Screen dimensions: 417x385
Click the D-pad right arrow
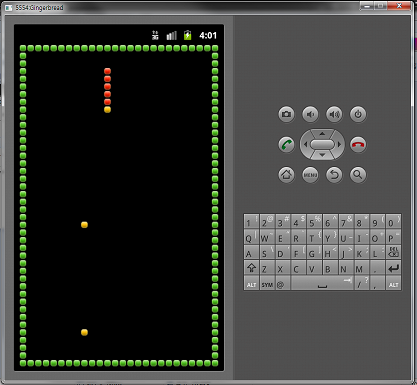click(x=339, y=145)
